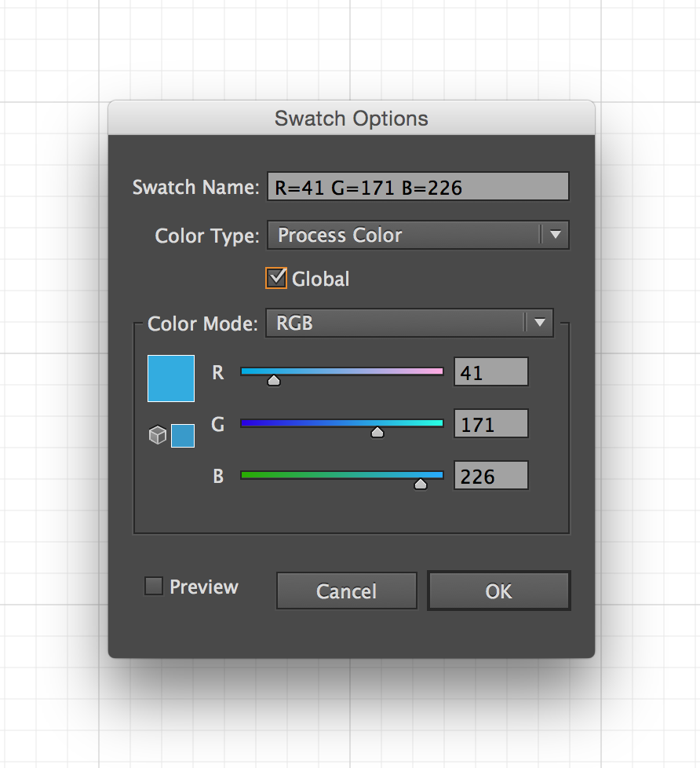Click the dark blue left end of G slider
Viewport: 700px width, 768px height.
coord(246,423)
